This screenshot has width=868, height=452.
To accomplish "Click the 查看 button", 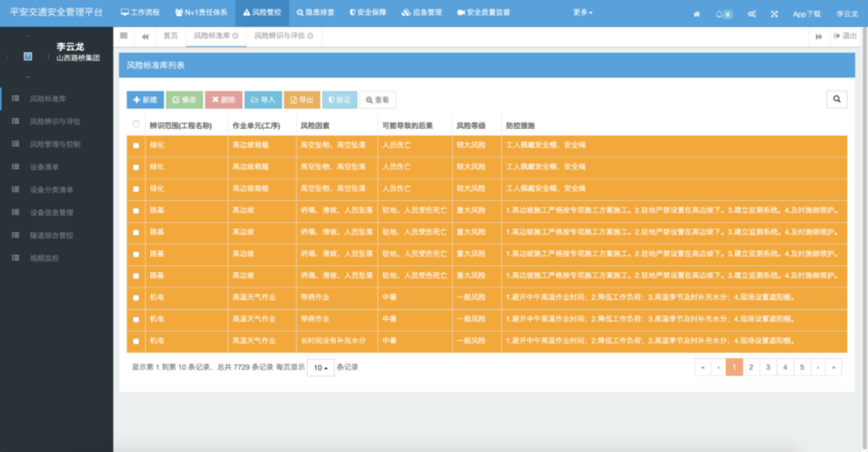I will 378,100.
